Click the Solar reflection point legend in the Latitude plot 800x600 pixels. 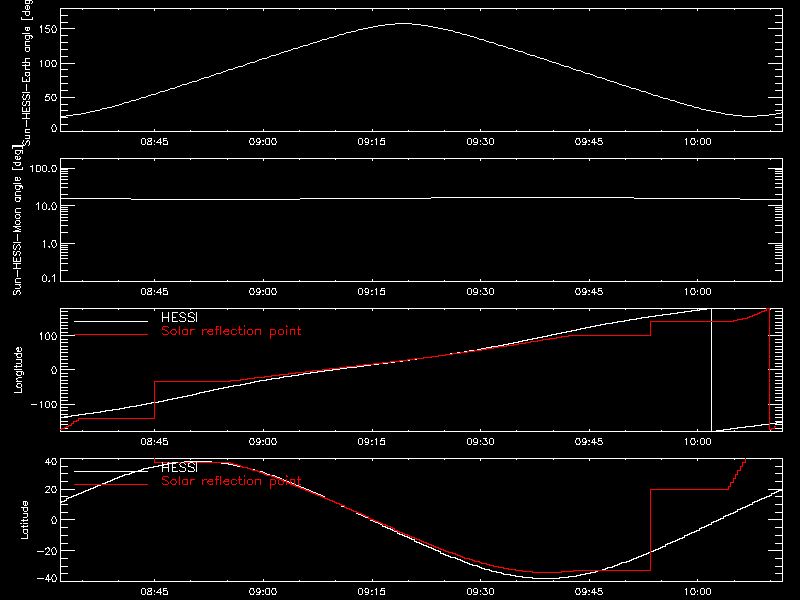coord(231,481)
